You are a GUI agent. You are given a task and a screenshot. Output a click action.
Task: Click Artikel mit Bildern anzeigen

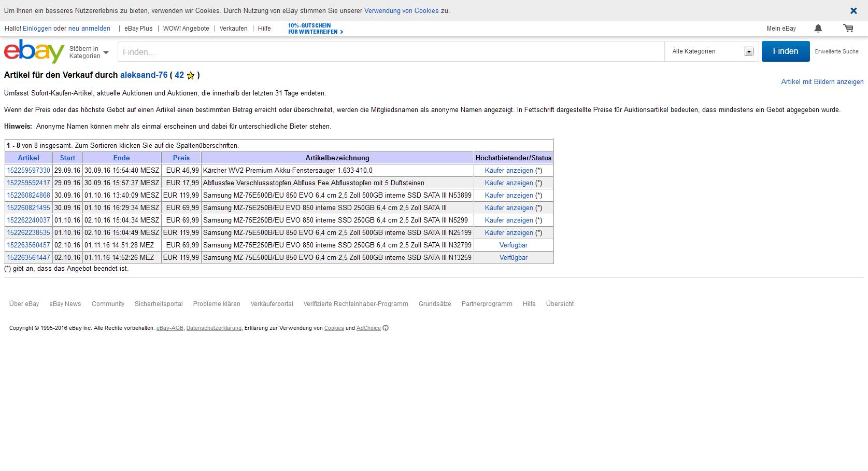click(x=822, y=81)
